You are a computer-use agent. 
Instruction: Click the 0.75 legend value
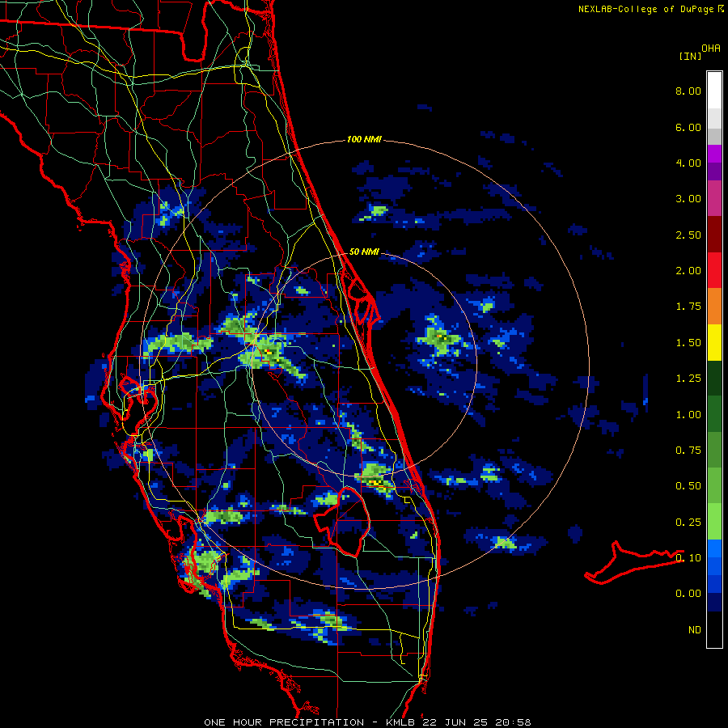(688, 451)
